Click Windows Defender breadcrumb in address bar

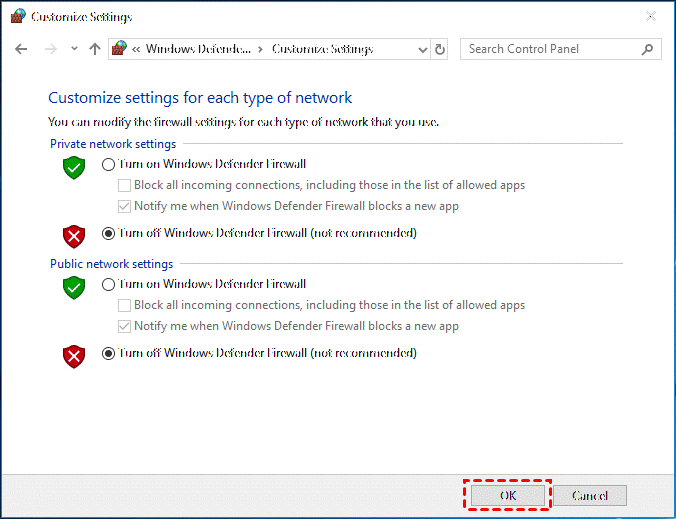(199, 49)
